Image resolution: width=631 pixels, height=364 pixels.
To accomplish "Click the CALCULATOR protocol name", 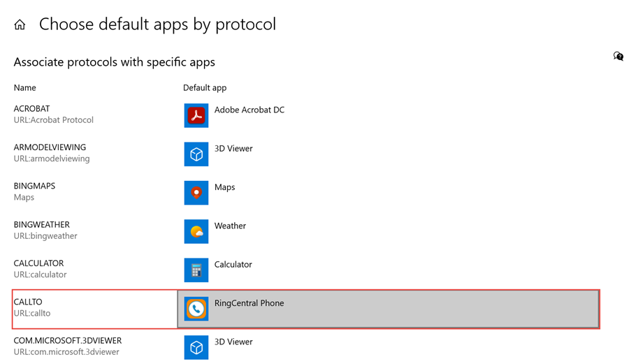I will 38,263.
